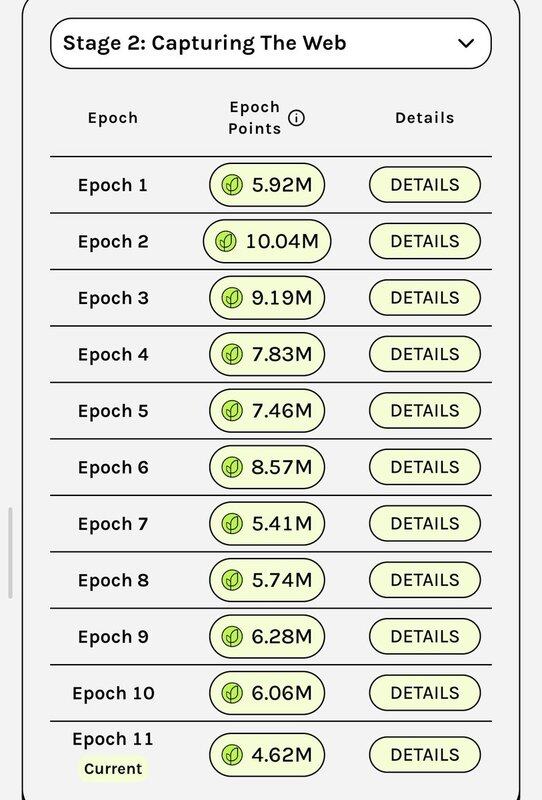Click the leaf icon beside 4.62M
Image resolution: width=542 pixels, height=800 pixels.
click(x=232, y=755)
